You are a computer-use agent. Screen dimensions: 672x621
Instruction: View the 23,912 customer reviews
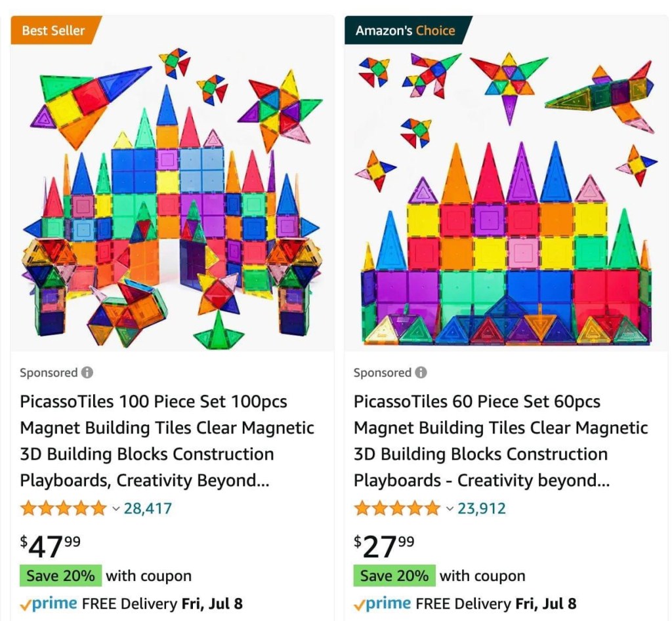pyautogui.click(x=482, y=508)
